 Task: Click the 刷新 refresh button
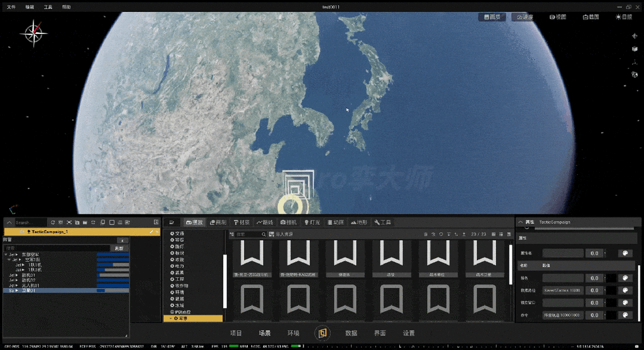[x=119, y=248]
